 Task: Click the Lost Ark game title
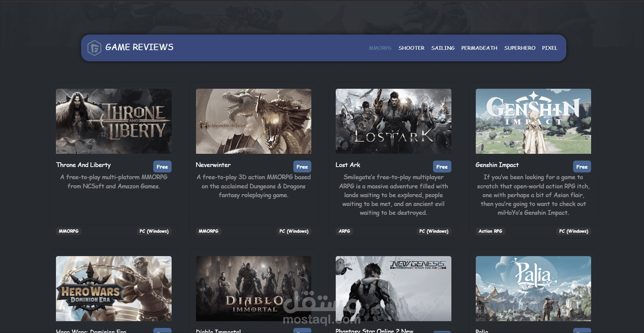point(348,165)
